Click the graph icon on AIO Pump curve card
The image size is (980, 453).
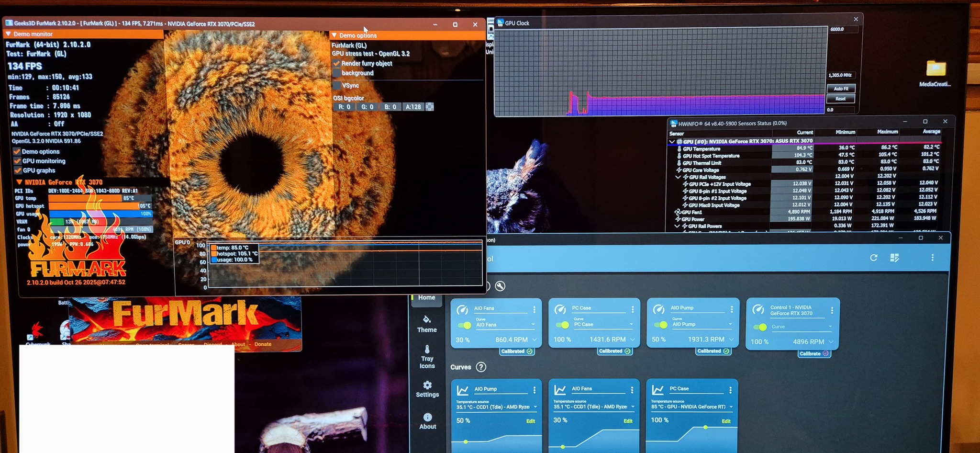point(463,390)
